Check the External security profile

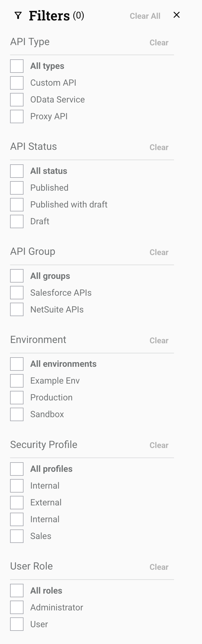(x=17, y=503)
